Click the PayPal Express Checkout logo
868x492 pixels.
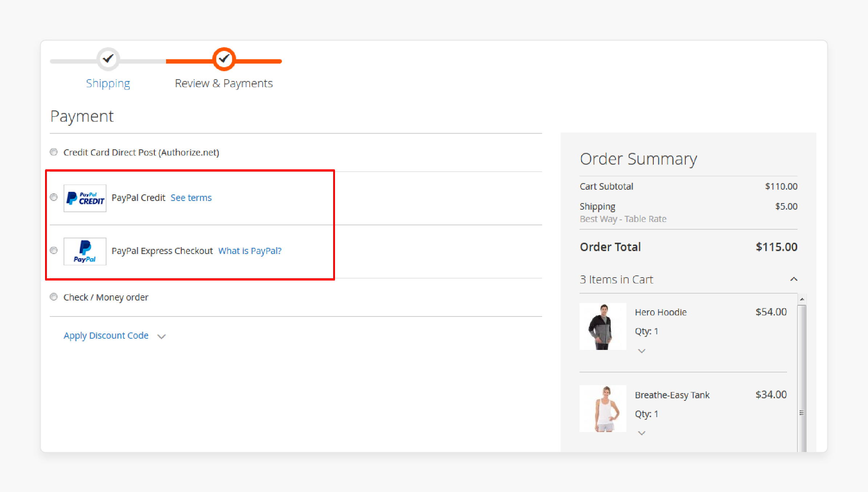coord(85,251)
